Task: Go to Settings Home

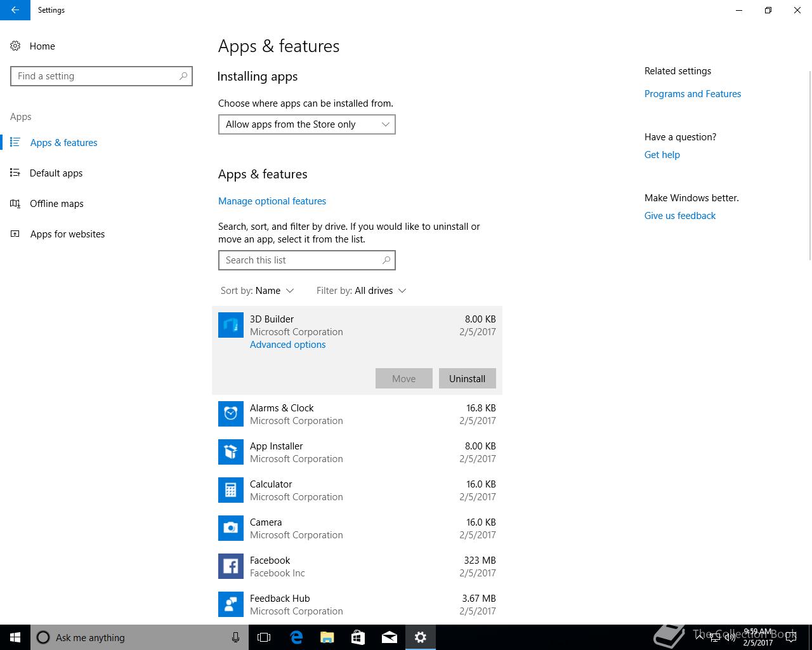Action: pos(42,46)
